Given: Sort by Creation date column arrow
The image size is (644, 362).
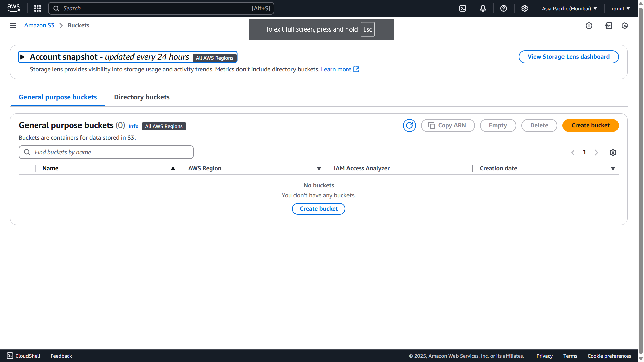Looking at the screenshot, I should point(613,168).
